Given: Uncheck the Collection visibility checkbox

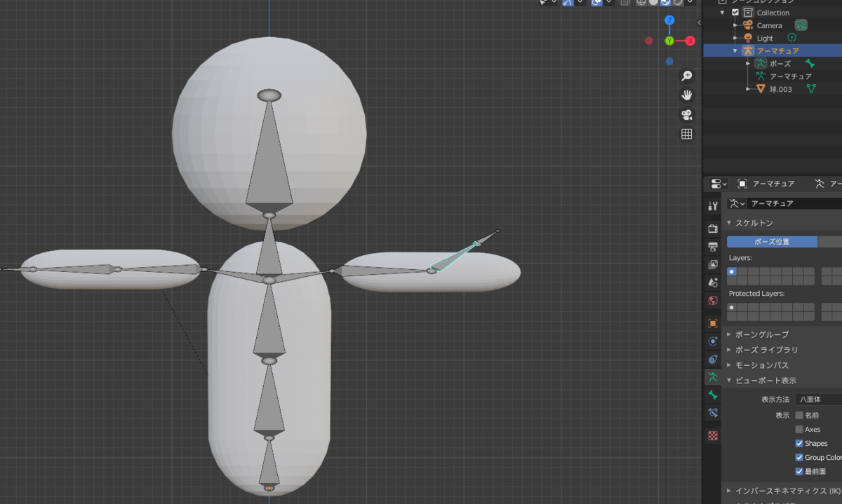Looking at the screenshot, I should click(735, 13).
